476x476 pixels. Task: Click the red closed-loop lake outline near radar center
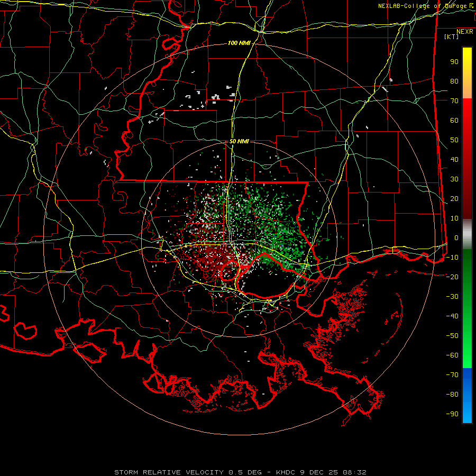(x=229, y=271)
